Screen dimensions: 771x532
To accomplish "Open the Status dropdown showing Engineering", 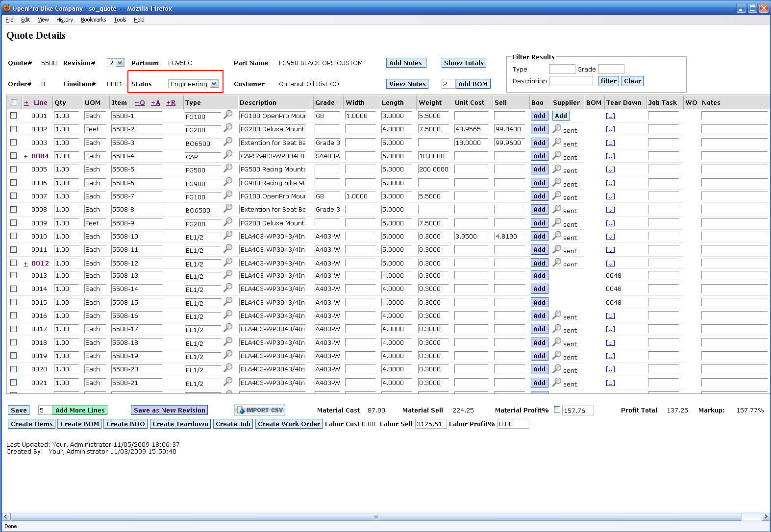I will point(194,84).
